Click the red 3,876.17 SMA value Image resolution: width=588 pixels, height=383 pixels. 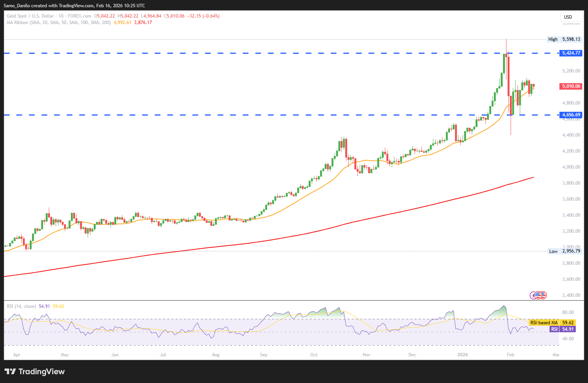coord(143,23)
